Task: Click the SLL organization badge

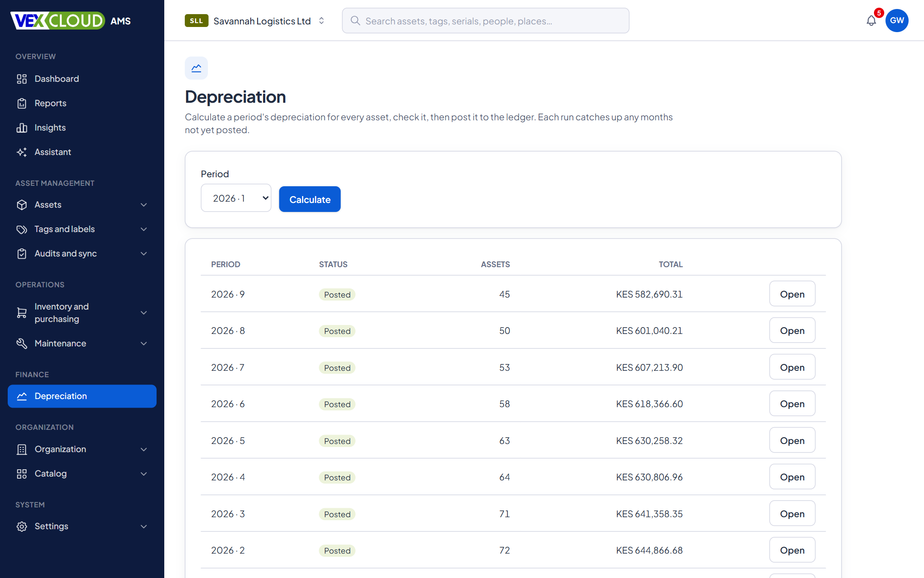Action: pos(196,21)
